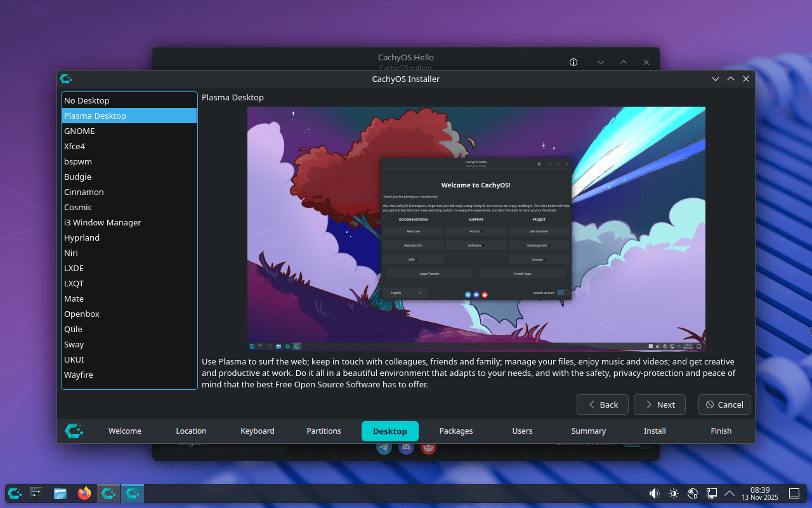Click the CachyOS logo in the installer footer
812x508 pixels.
coord(74,431)
